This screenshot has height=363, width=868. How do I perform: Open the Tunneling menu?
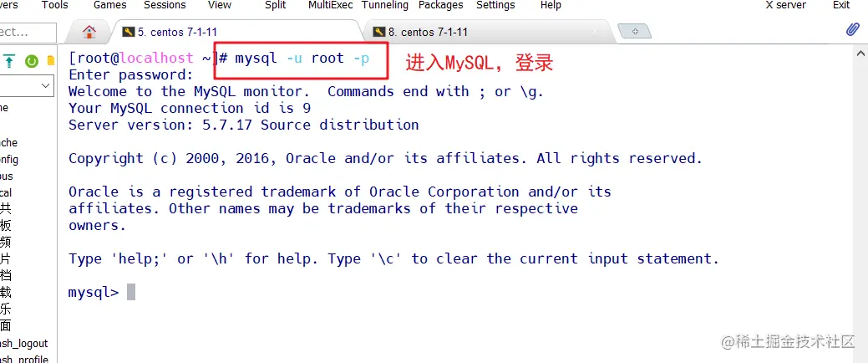pyautogui.click(x=385, y=5)
